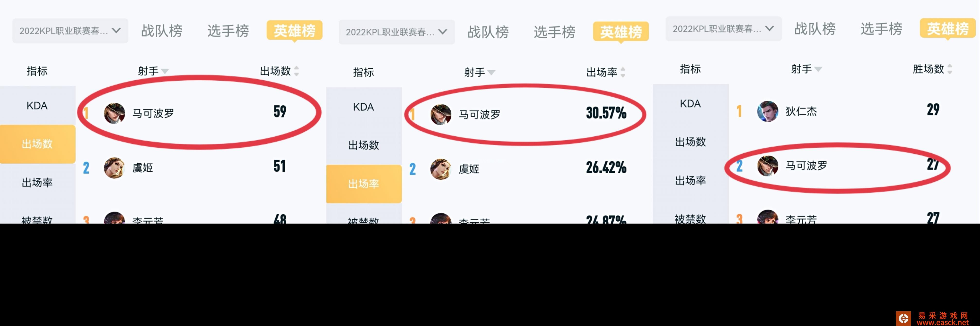The height and width of the screenshot is (326, 980).
Task: Click 狄仁杰 avatar in right panel
Action: tap(767, 111)
